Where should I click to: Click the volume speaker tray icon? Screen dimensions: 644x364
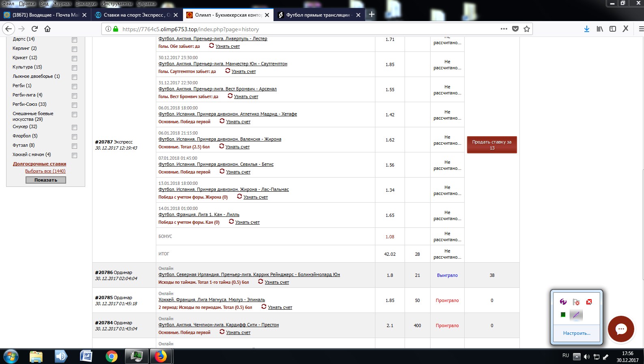[x=586, y=357]
